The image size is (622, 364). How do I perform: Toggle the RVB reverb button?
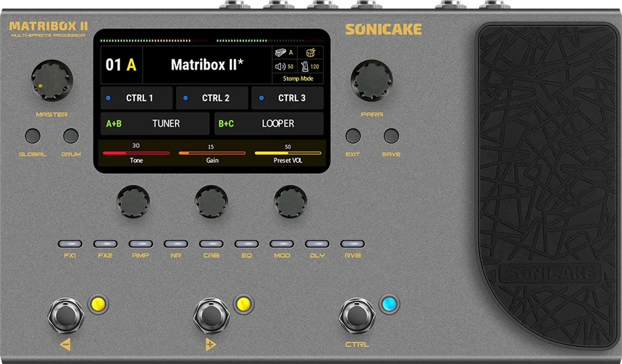coord(352,244)
